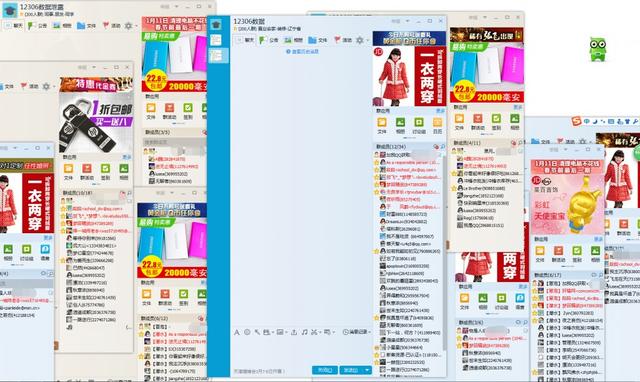Expand dropdown arrow beside 消息记录
640x382 pixels.
coord(370,333)
